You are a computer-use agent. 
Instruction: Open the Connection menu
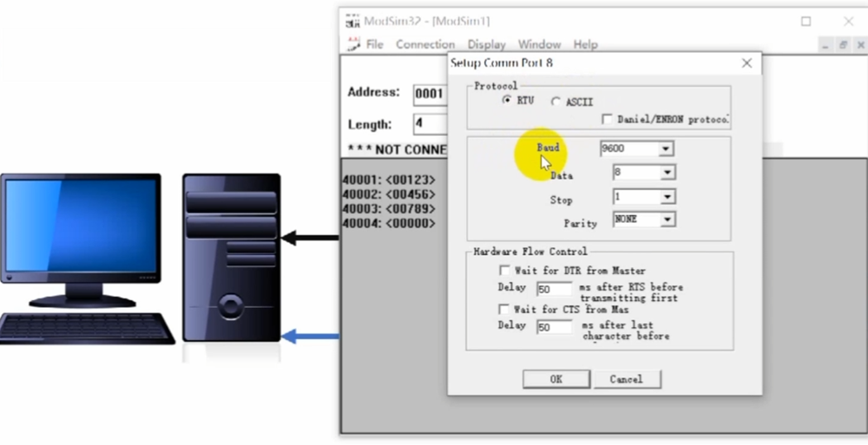click(424, 44)
